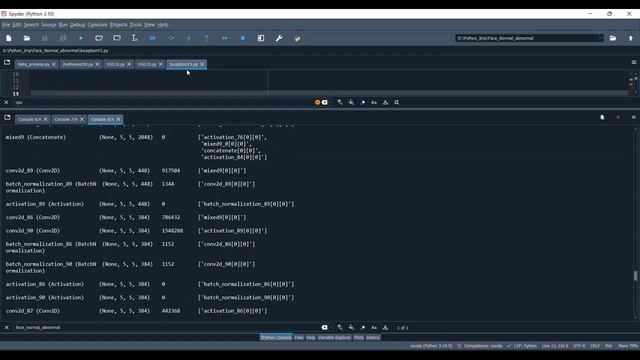This screenshot has height=360, width=640.
Task: Find previous match in editor search bar
Action: point(340,102)
